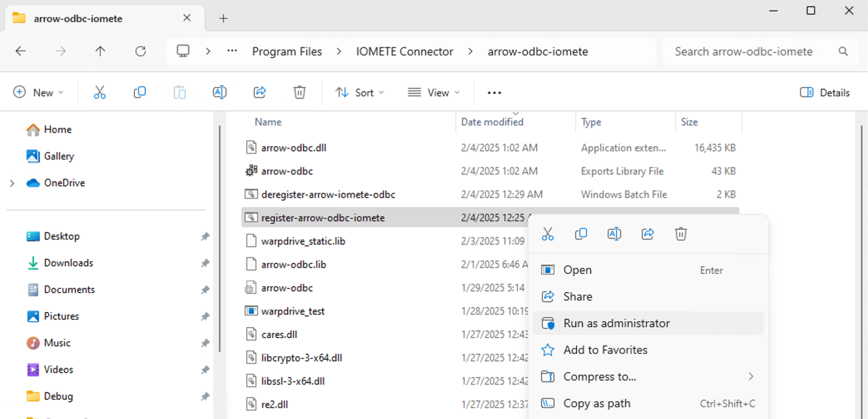Click the Forward navigation arrow
868x419 pixels.
click(x=60, y=51)
